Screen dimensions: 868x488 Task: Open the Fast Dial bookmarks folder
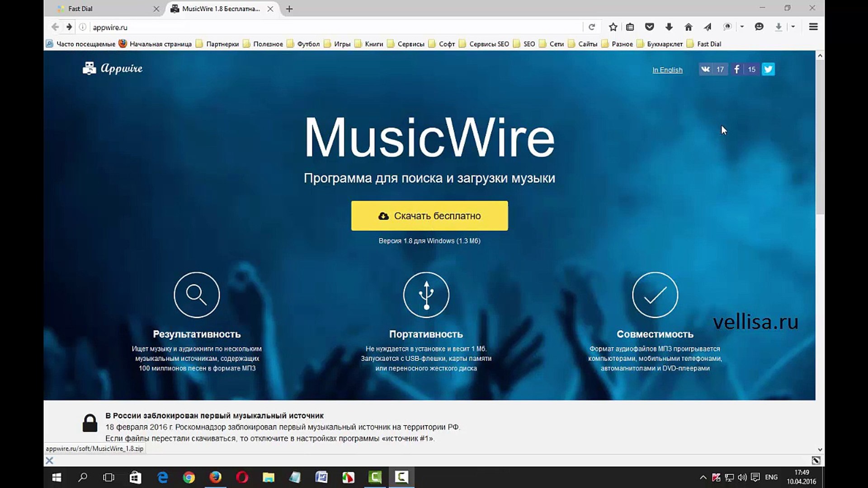pyautogui.click(x=704, y=44)
